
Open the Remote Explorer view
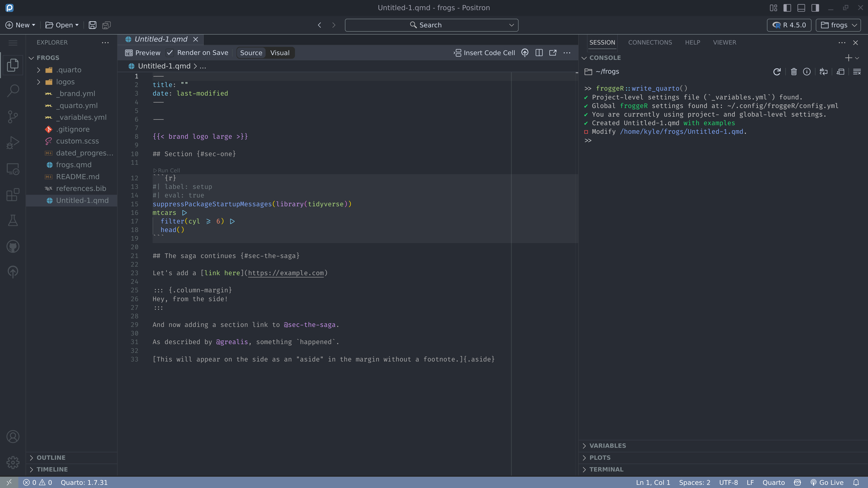pyautogui.click(x=13, y=169)
